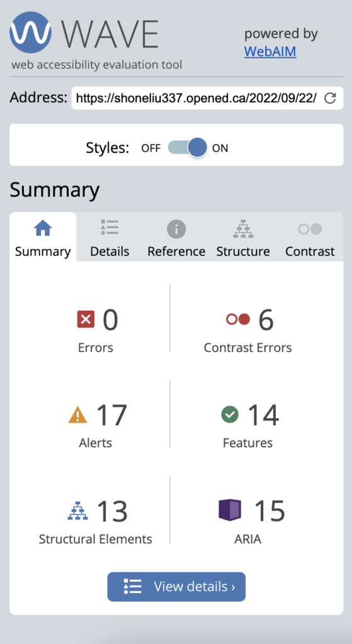
Task: Click the 17 Alerts count
Action: click(111, 415)
